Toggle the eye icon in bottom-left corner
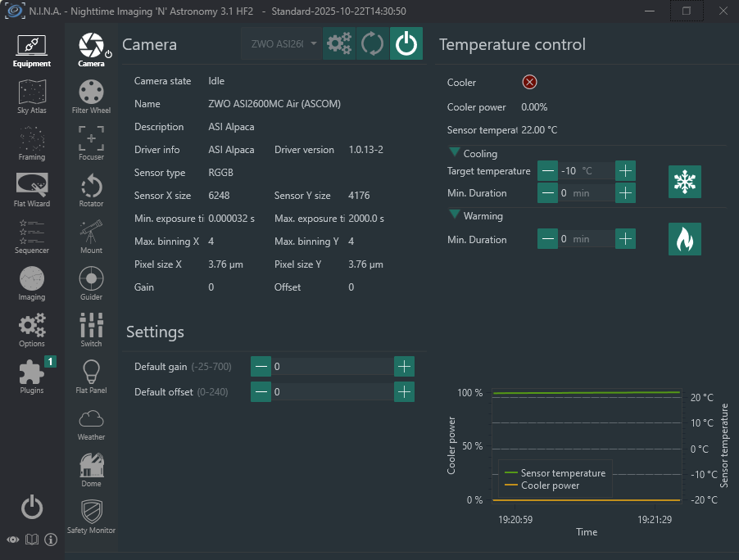 [x=13, y=540]
